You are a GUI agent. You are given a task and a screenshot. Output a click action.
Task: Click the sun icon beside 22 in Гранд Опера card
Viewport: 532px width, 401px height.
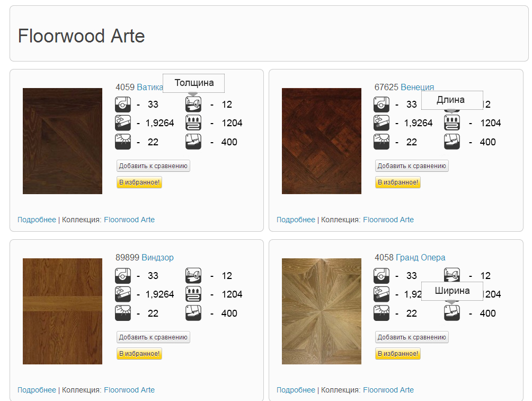pyautogui.click(x=382, y=313)
